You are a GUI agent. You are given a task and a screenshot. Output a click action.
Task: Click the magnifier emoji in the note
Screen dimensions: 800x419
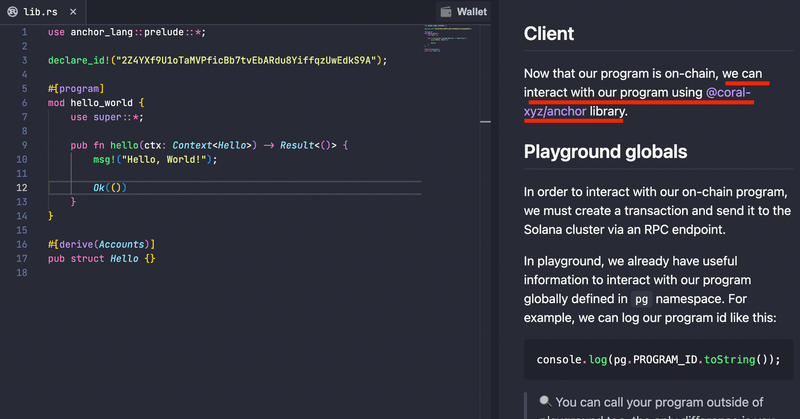545,402
